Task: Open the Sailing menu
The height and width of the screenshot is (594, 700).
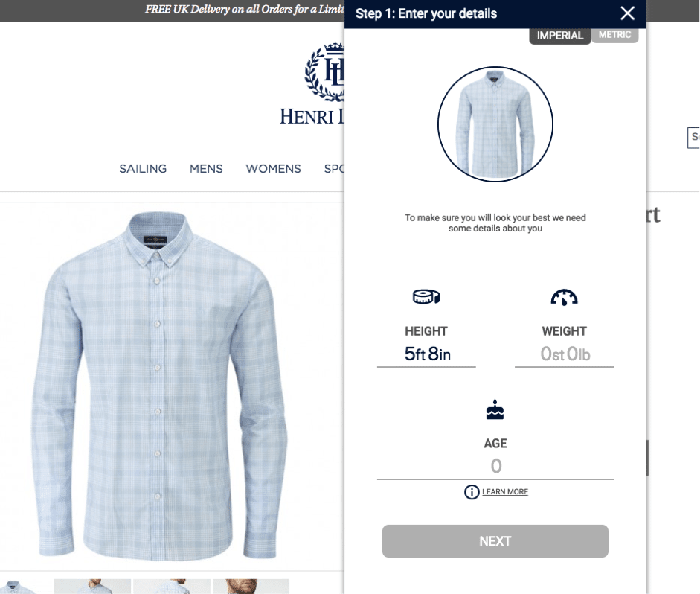Action: pos(143,169)
